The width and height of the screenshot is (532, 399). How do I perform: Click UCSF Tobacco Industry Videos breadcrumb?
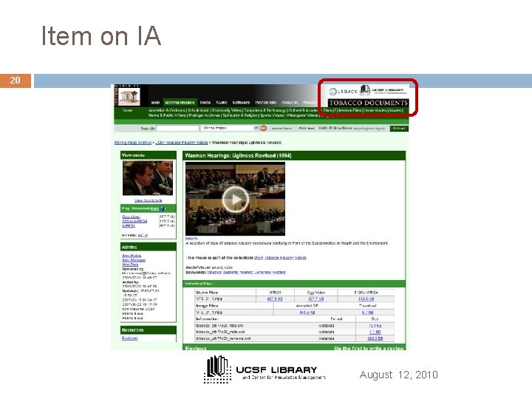point(182,143)
